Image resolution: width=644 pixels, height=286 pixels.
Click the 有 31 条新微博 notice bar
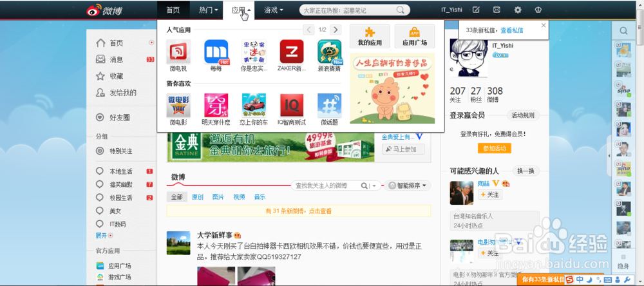tap(299, 211)
